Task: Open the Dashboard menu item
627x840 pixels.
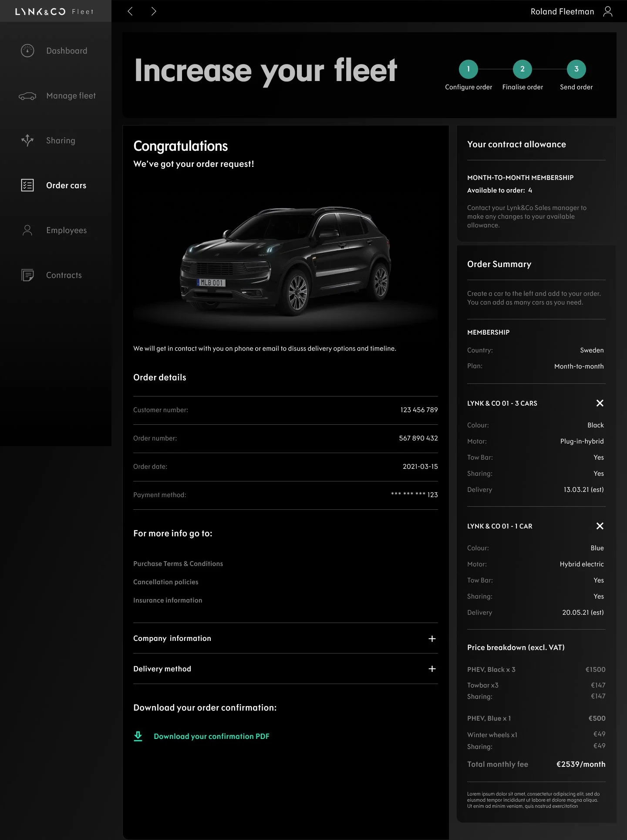Action: click(67, 51)
